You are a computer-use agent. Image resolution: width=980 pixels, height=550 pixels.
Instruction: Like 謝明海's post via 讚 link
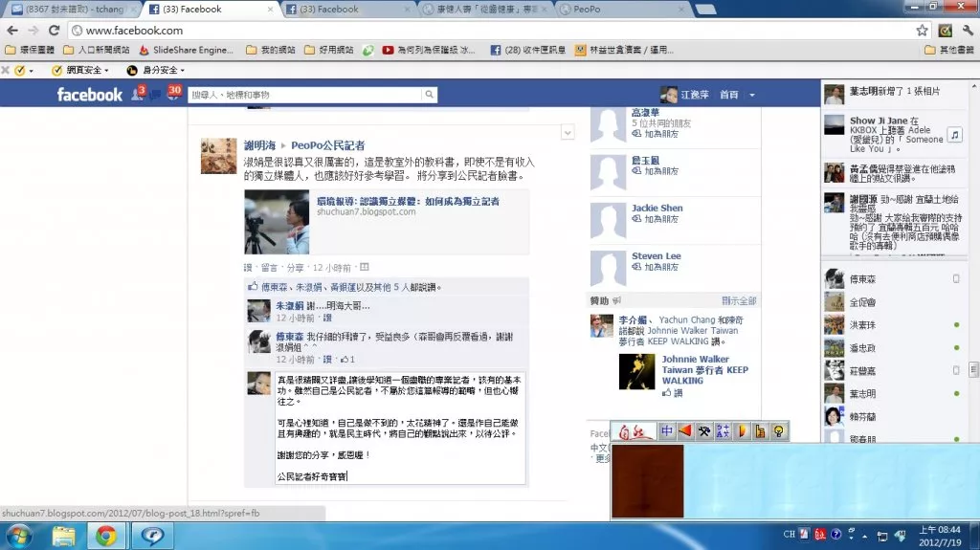click(x=248, y=268)
